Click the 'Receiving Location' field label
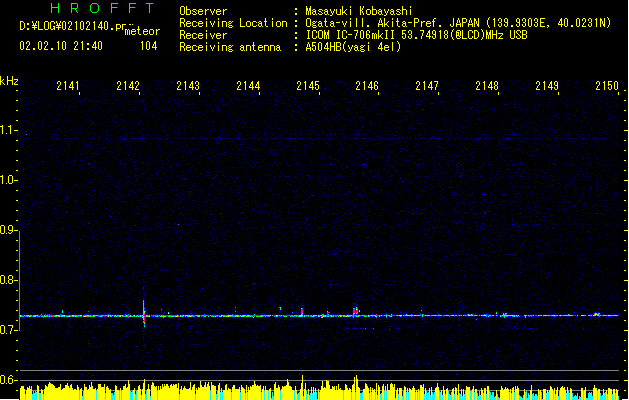The width and height of the screenshot is (629, 400). pyautogui.click(x=233, y=23)
